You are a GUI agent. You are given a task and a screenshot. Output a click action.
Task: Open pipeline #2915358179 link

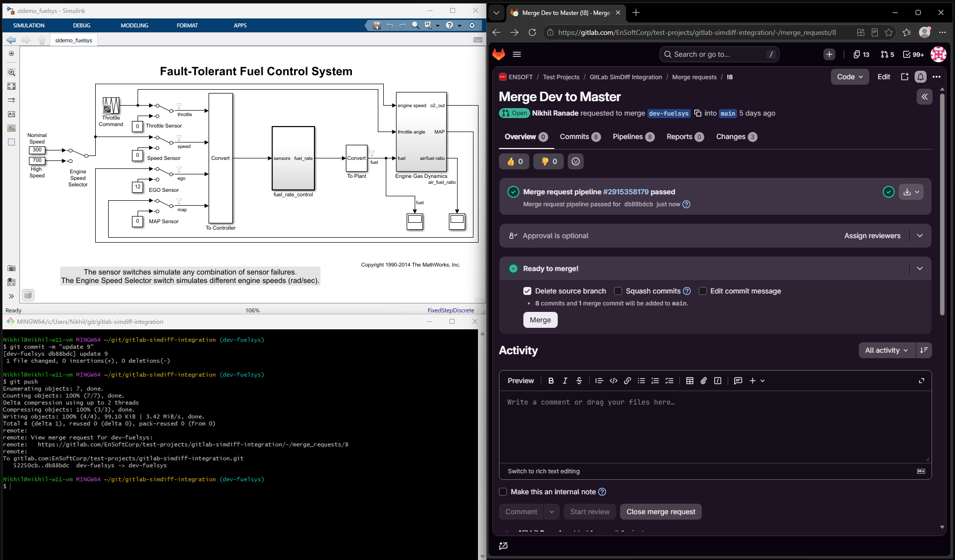pyautogui.click(x=626, y=192)
